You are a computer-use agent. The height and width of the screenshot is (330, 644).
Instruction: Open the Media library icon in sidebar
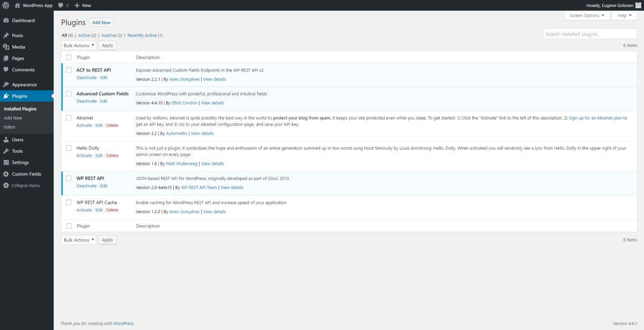click(x=6, y=47)
